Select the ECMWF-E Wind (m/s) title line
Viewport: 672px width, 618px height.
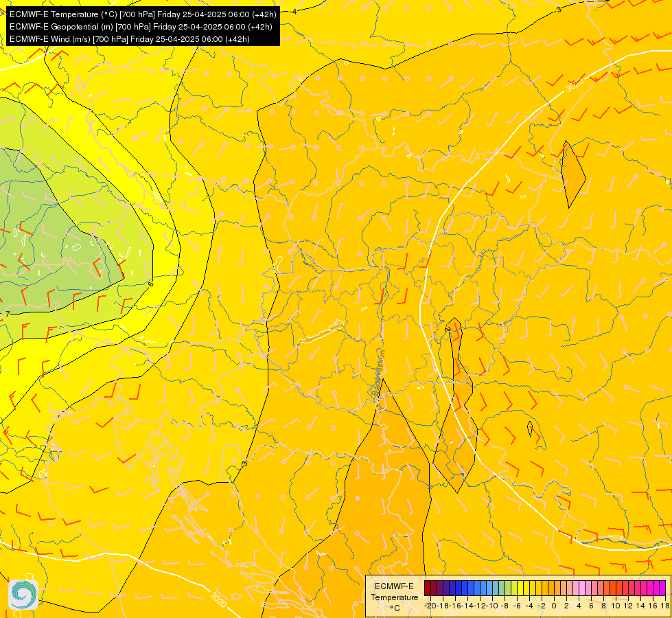pyautogui.click(x=130, y=39)
